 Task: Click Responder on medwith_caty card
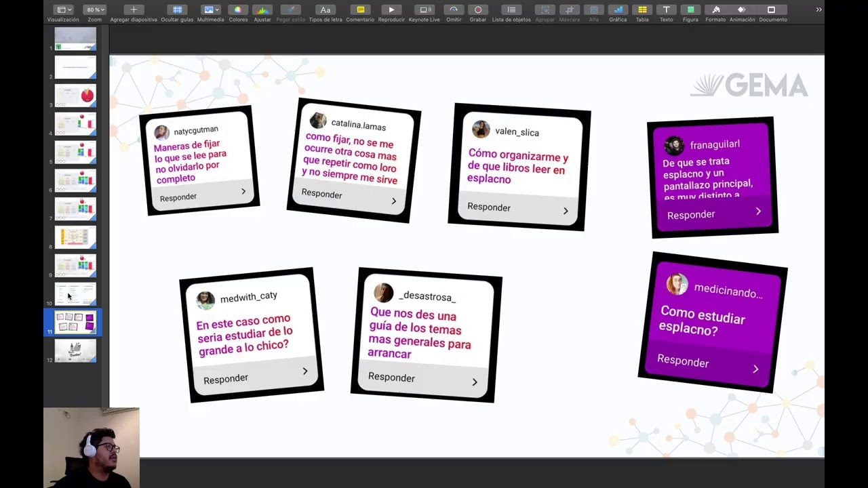pyautogui.click(x=226, y=379)
